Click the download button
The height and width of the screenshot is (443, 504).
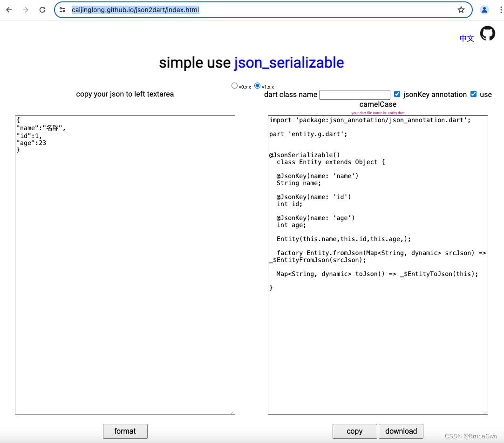tap(401, 431)
